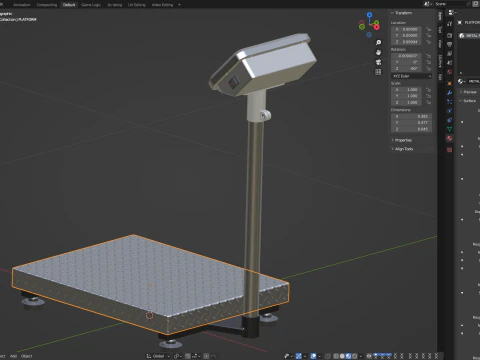Switch to the Scripting workspace tab
Screen dimensions: 480x360
(114, 5)
